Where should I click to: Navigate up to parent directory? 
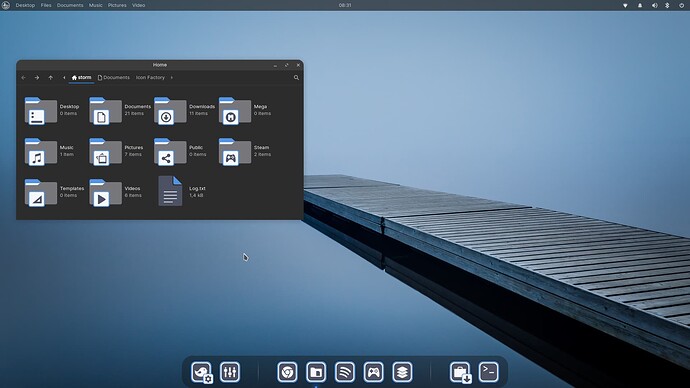tap(51, 77)
